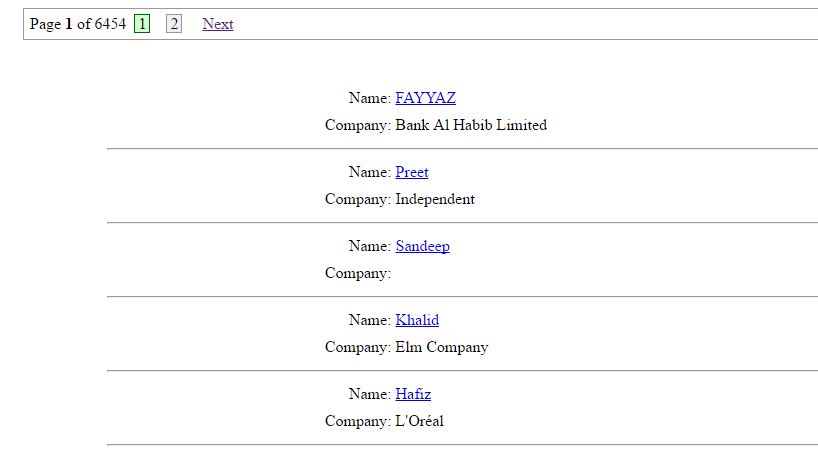Click the L'Oréal company text
This screenshot has width=818, height=458.
419,421
